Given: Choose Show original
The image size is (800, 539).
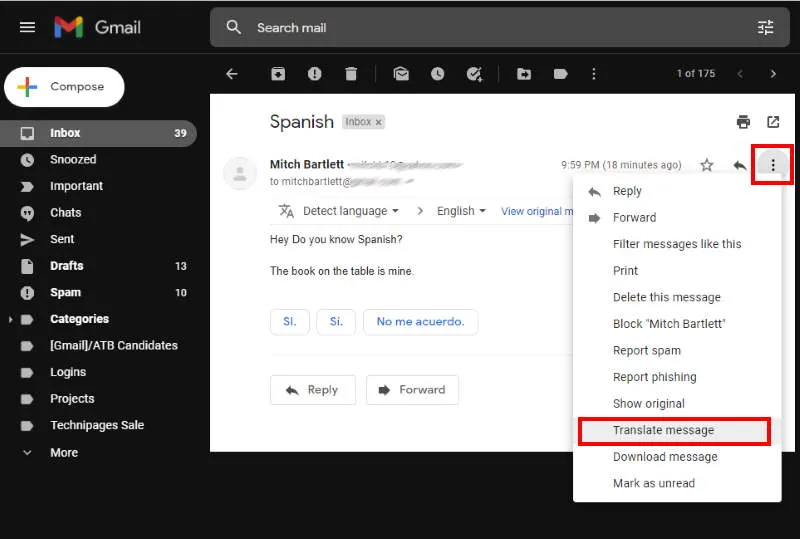Looking at the screenshot, I should [x=677, y=404].
